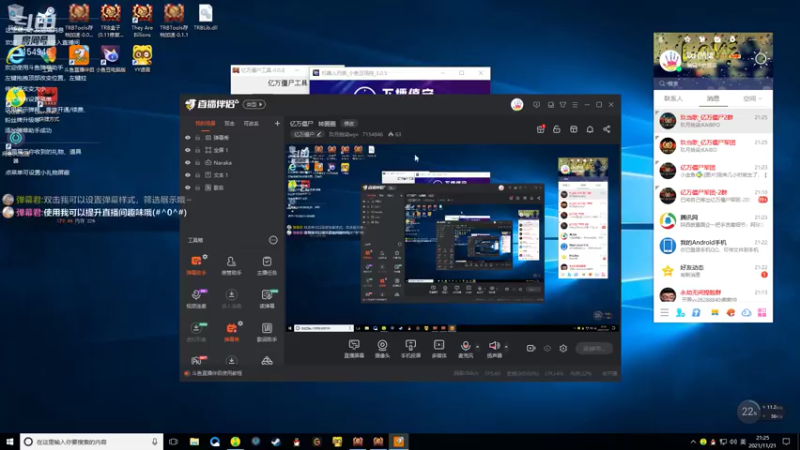
Task: Expand speaker options arrow
Action: point(506,347)
